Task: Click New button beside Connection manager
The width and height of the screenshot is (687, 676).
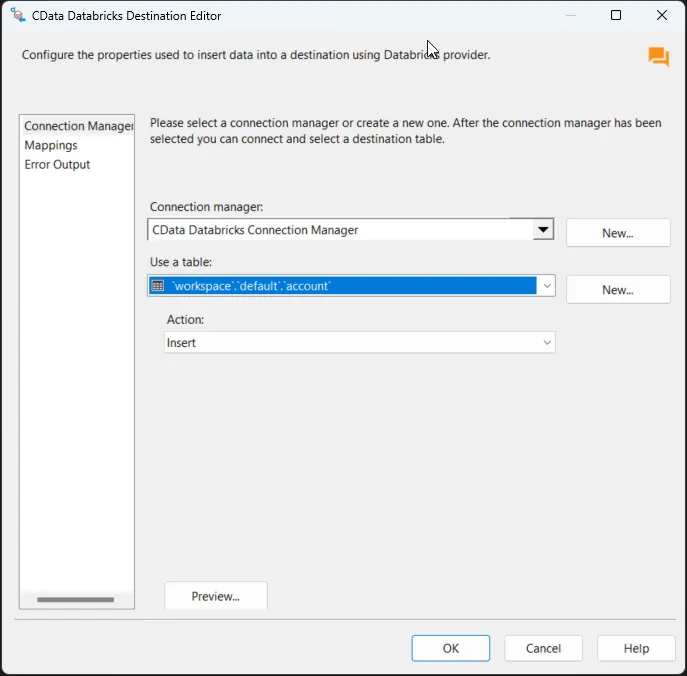Action: tap(617, 233)
